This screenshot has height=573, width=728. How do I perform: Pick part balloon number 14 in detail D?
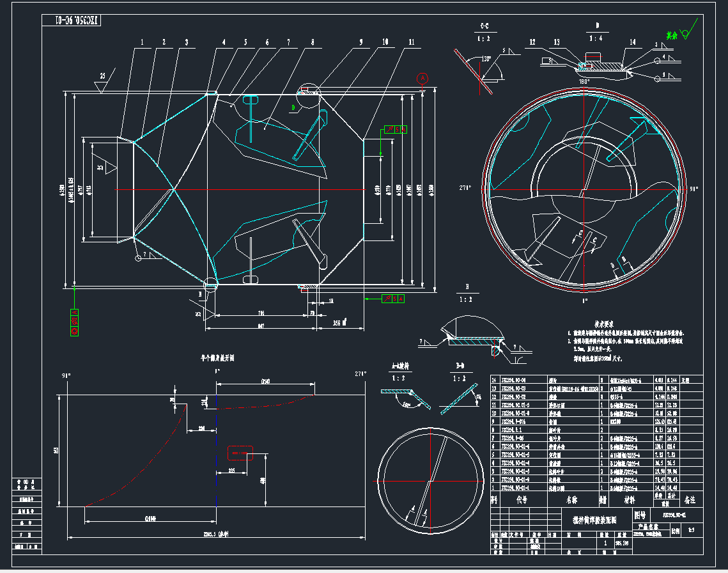pyautogui.click(x=633, y=42)
